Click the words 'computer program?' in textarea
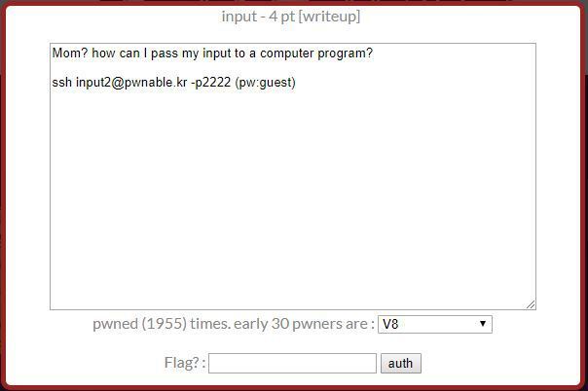The height and width of the screenshot is (391, 588). pyautogui.click(x=316, y=53)
